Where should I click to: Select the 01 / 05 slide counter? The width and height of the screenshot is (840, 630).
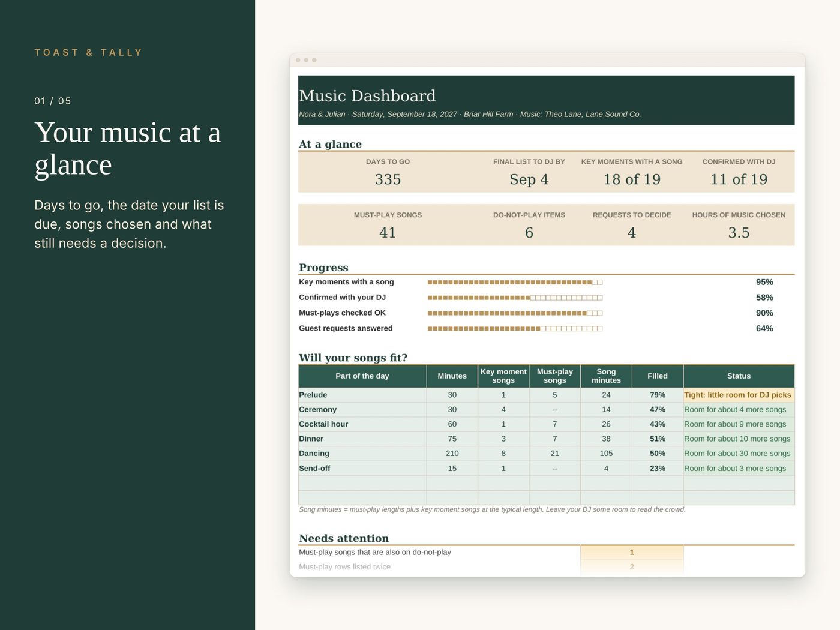point(53,101)
